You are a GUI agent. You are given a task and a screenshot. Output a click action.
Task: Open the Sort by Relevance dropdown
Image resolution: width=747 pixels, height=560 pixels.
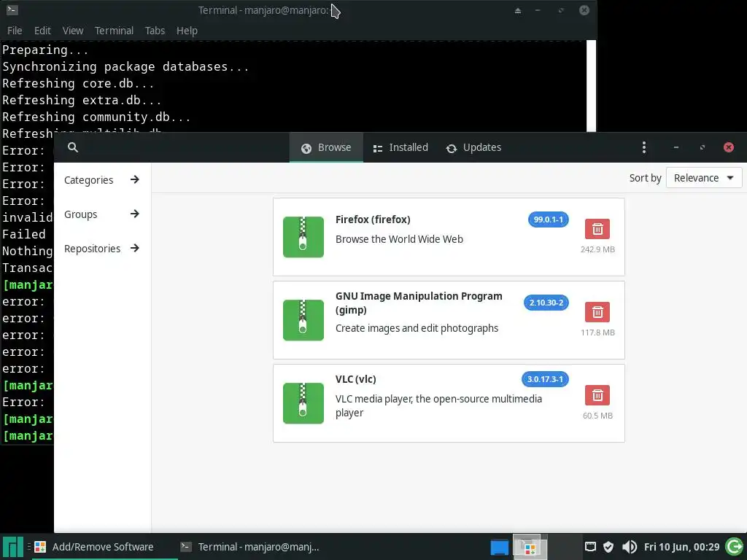(704, 178)
